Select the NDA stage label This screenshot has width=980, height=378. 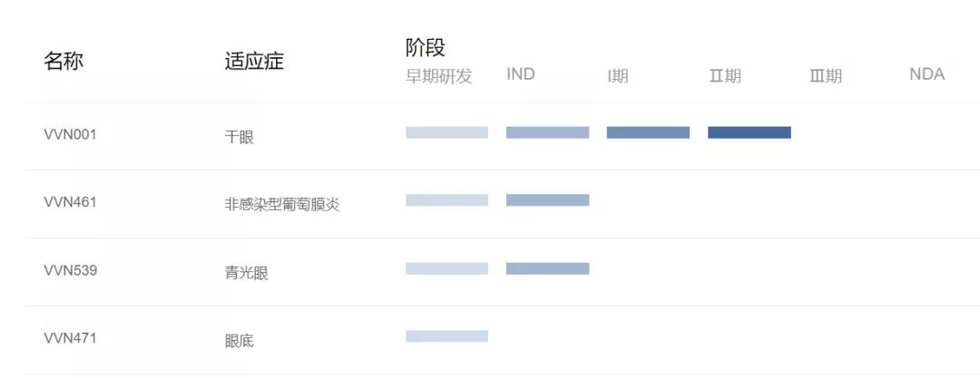pyautogui.click(x=926, y=74)
